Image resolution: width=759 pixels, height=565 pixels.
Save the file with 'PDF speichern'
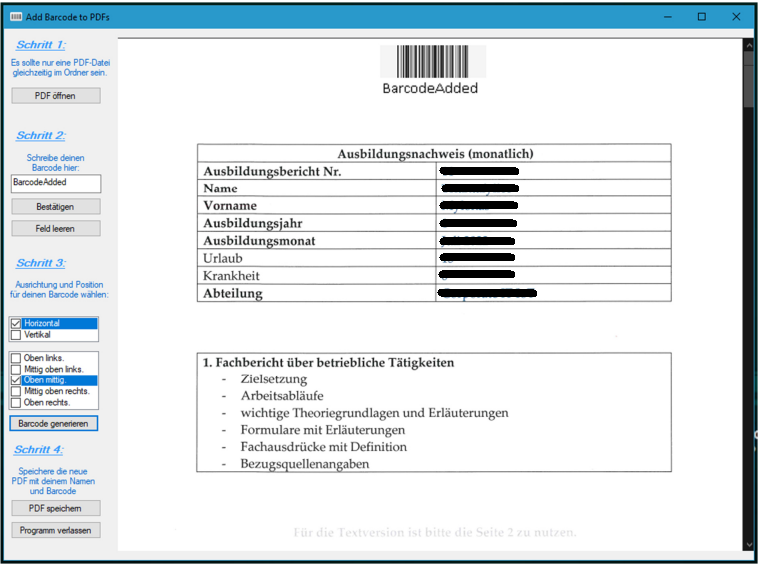tap(56, 508)
